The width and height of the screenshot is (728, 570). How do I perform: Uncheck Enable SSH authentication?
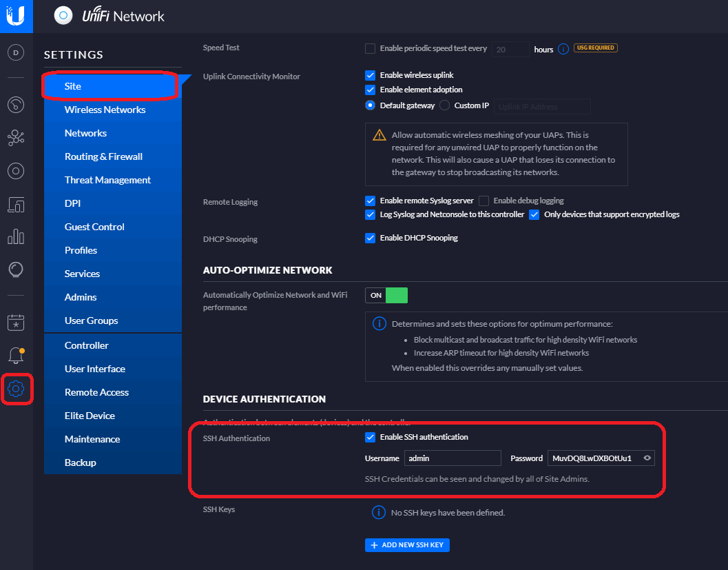(370, 437)
